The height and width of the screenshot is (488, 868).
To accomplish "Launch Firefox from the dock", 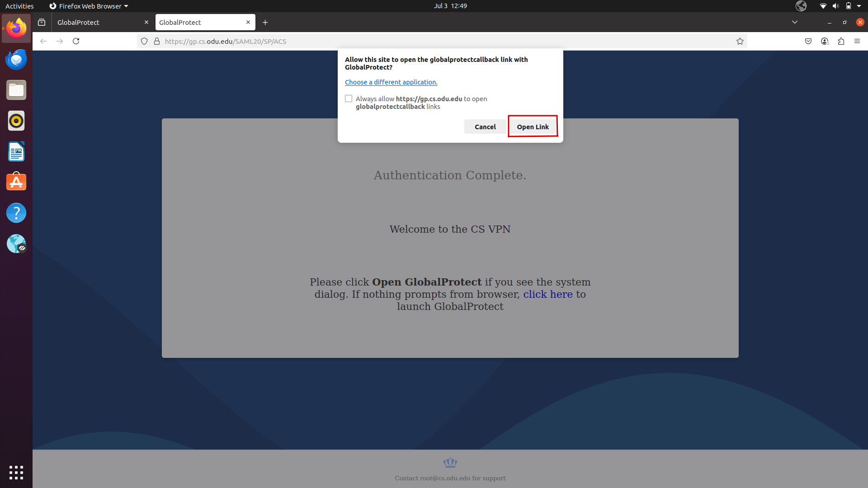I will (16, 28).
